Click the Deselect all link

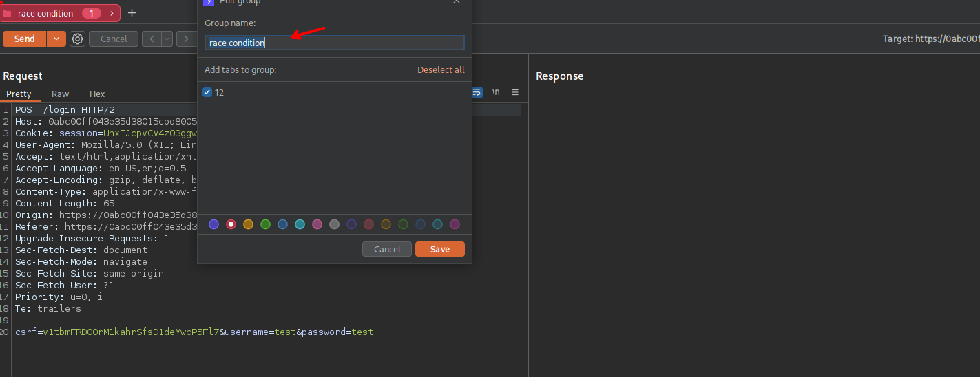[441, 70]
